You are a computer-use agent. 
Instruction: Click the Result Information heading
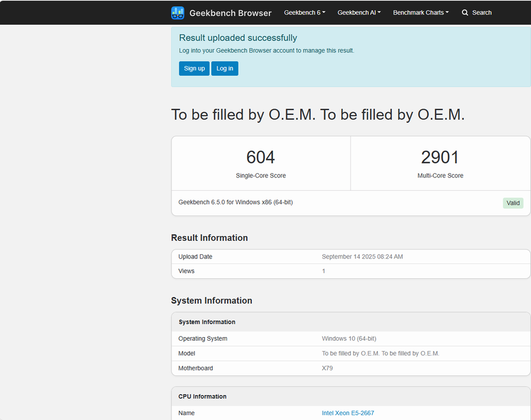pyautogui.click(x=209, y=238)
